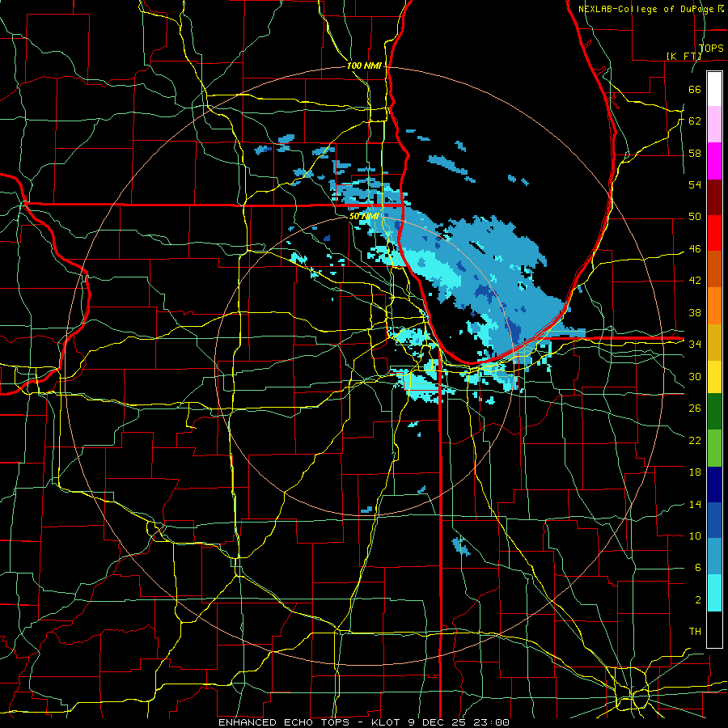The image size is (728, 728).
Task: Click the magenta legend swatch
Action: click(714, 161)
